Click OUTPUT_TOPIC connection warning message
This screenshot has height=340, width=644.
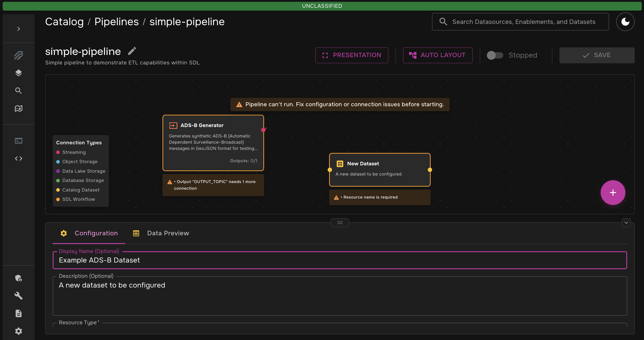click(213, 185)
